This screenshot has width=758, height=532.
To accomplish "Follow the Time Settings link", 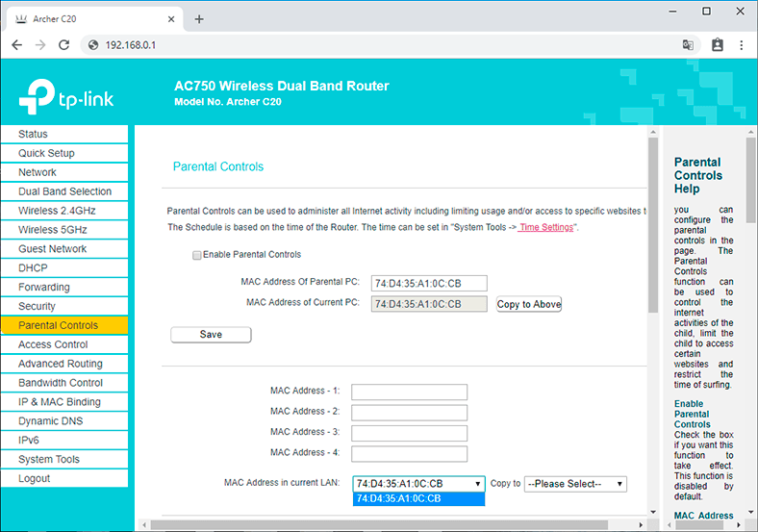I will 545,227.
